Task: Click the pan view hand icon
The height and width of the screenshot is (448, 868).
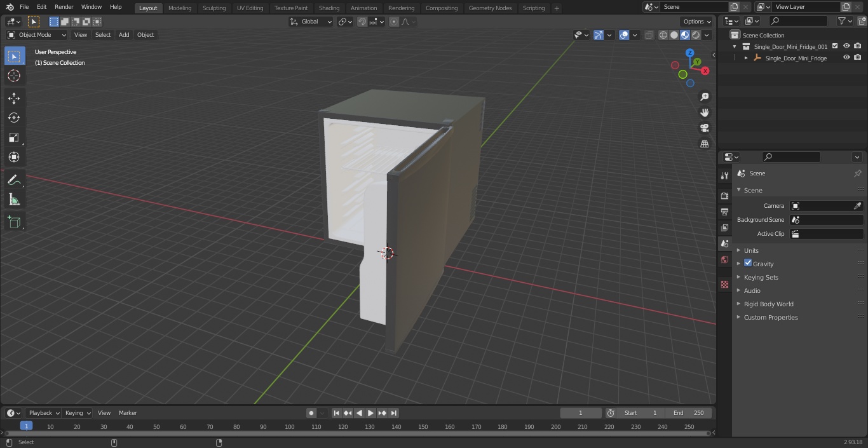Action: (x=704, y=112)
